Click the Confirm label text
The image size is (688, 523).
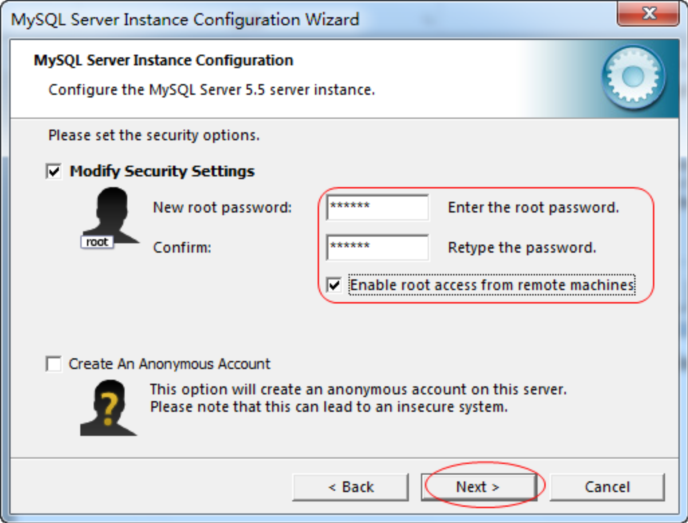point(181,247)
